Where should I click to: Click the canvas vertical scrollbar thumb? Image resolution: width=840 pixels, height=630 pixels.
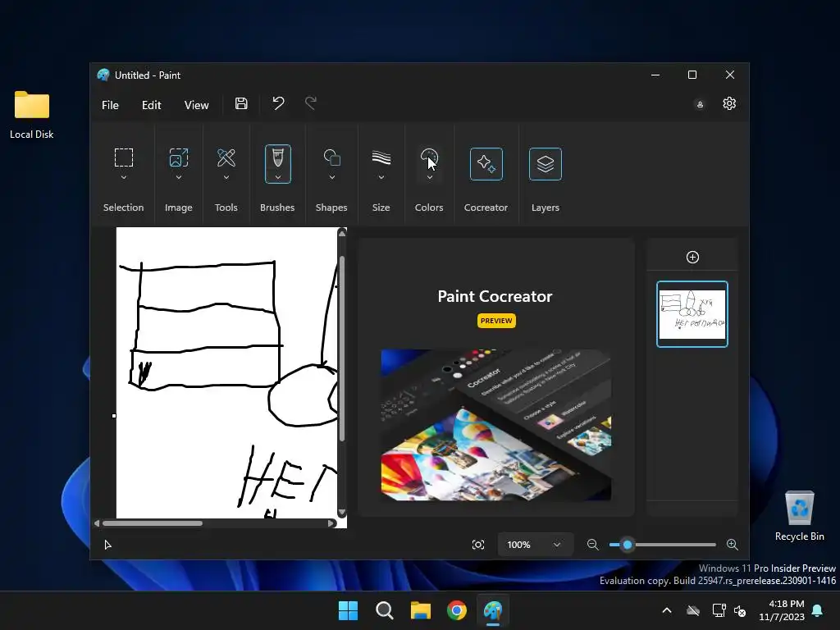click(342, 348)
